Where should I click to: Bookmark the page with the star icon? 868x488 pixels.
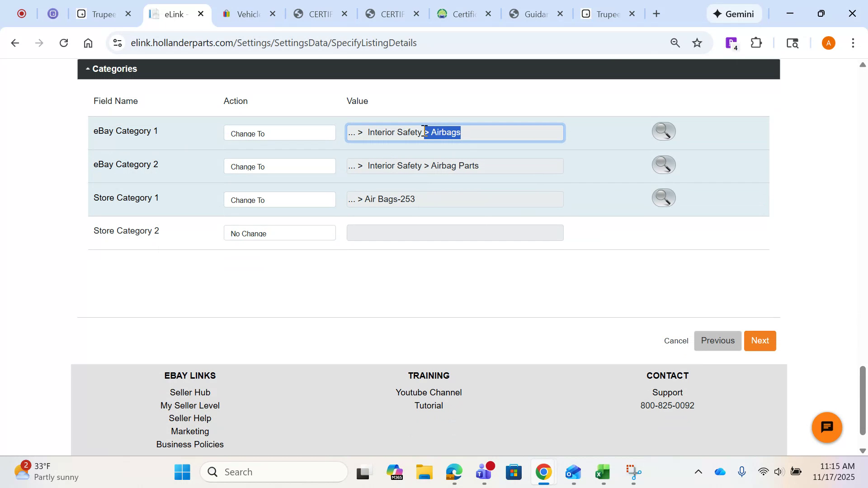[697, 42]
